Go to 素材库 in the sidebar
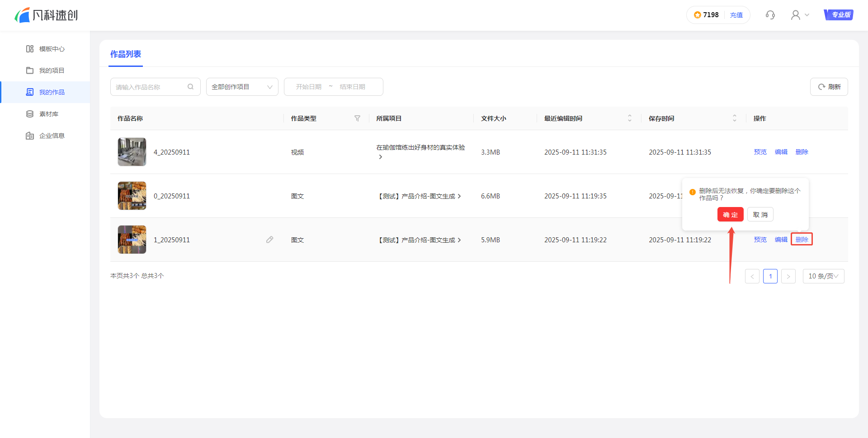 [48, 114]
